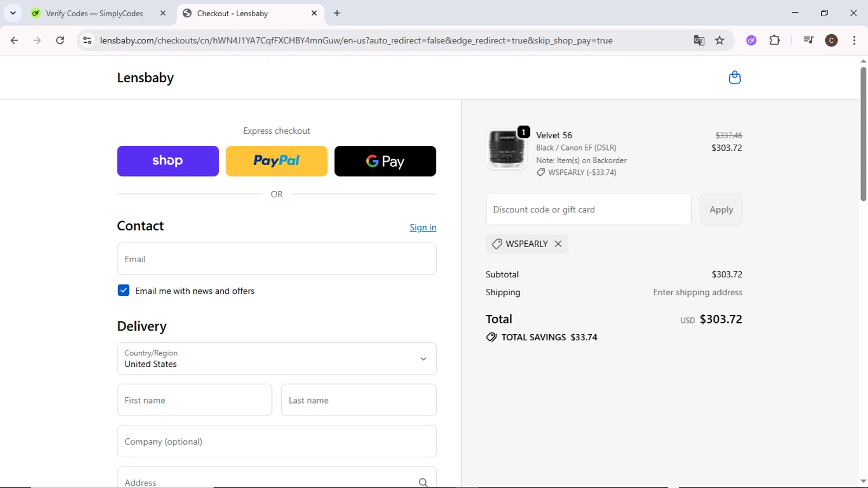The width and height of the screenshot is (868, 488).
Task: Close the Checkout - Lensbaby tab
Action: (x=314, y=13)
